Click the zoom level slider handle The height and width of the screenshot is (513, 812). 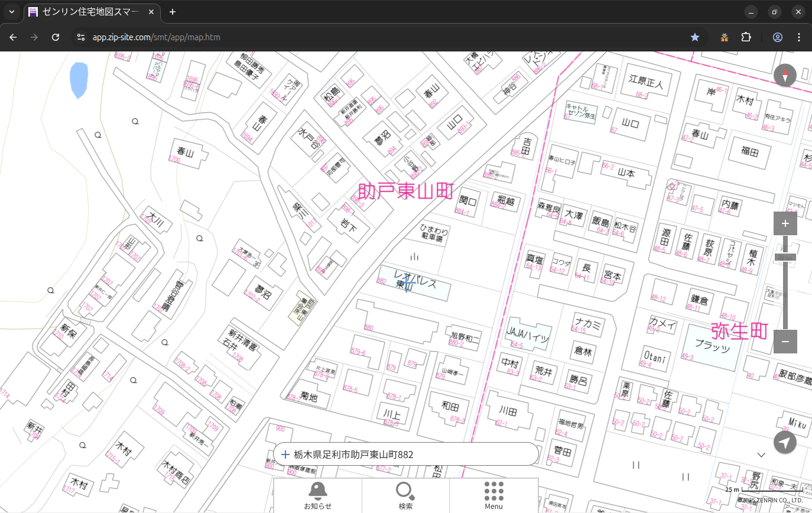point(785,257)
